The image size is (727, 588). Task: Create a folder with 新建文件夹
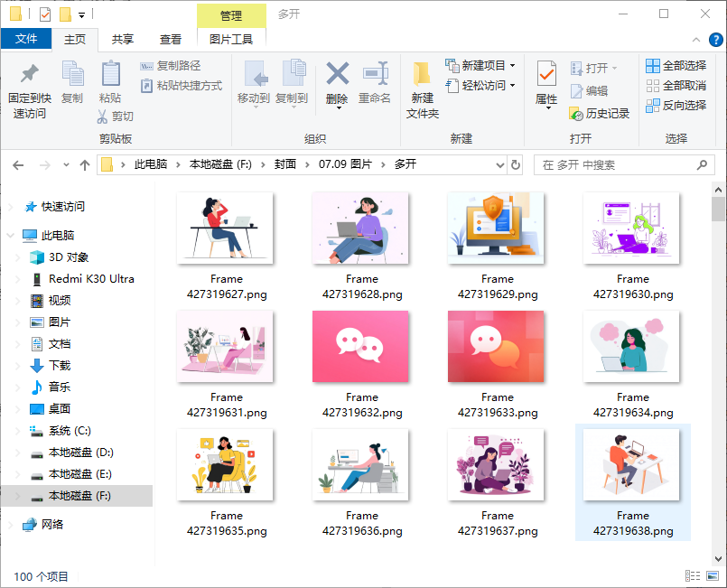[422, 89]
